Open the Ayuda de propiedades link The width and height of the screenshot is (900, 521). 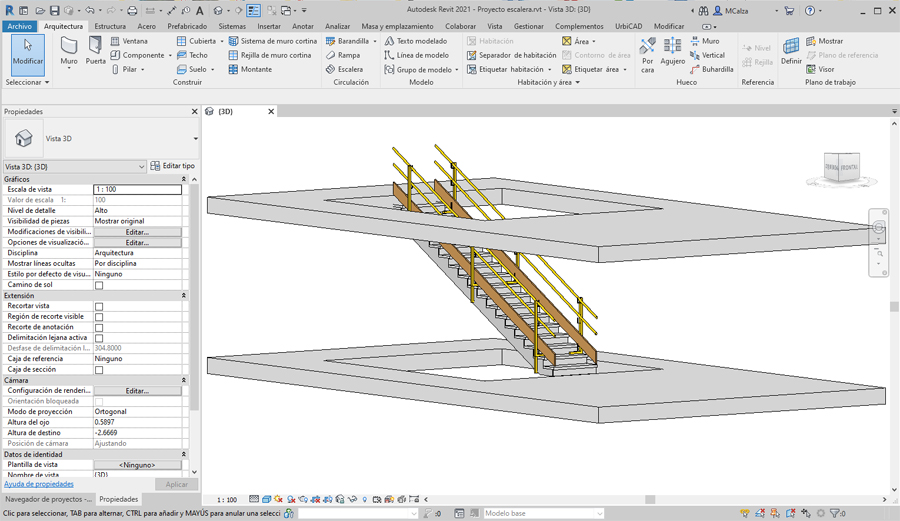39,484
